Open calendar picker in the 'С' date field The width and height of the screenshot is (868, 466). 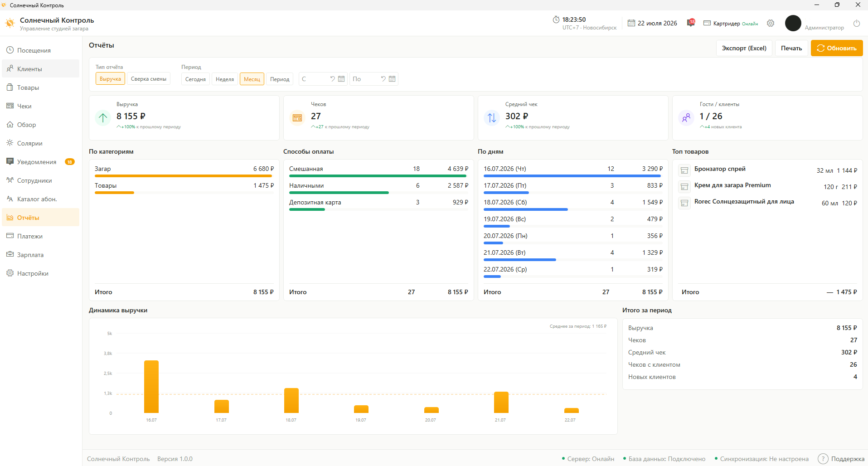(341, 79)
